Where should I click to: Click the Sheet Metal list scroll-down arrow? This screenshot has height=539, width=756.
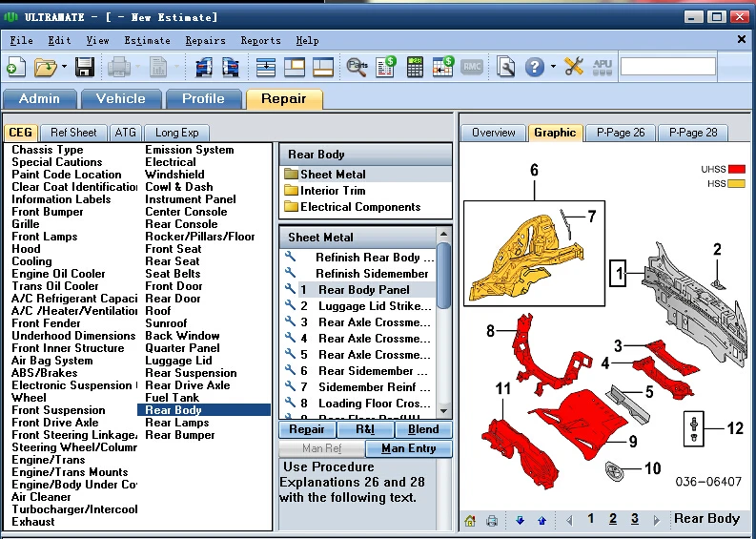point(443,411)
